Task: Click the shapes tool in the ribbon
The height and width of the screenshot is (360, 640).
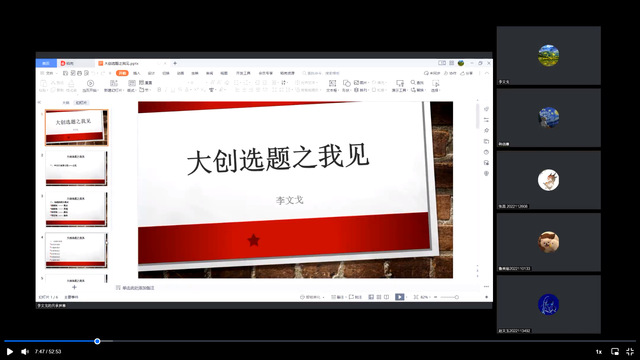Action: click(x=347, y=86)
